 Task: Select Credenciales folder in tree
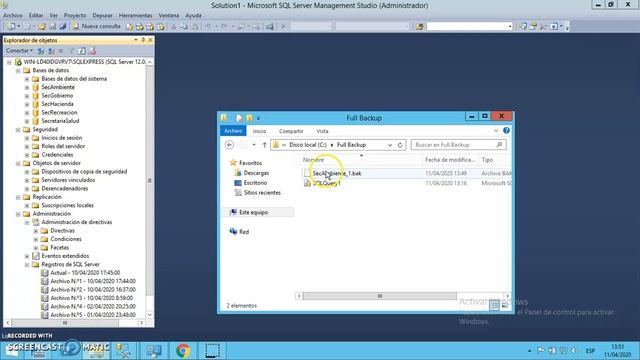pos(57,155)
